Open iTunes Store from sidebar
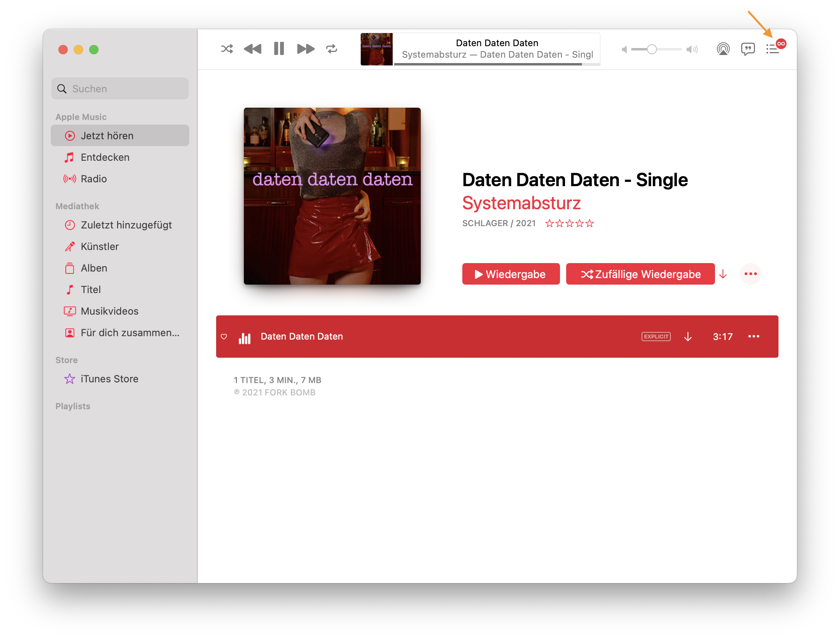 [109, 379]
